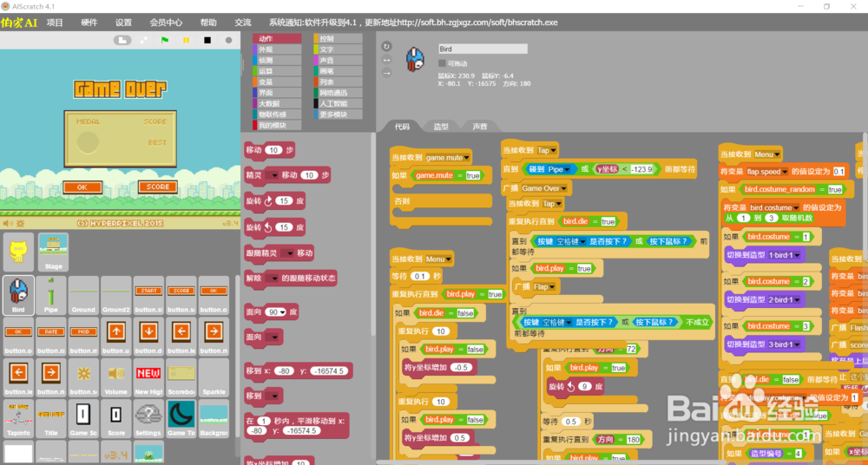Select the Bird sprite thumbnail
Screen dimensions: 868x465
coord(18,295)
